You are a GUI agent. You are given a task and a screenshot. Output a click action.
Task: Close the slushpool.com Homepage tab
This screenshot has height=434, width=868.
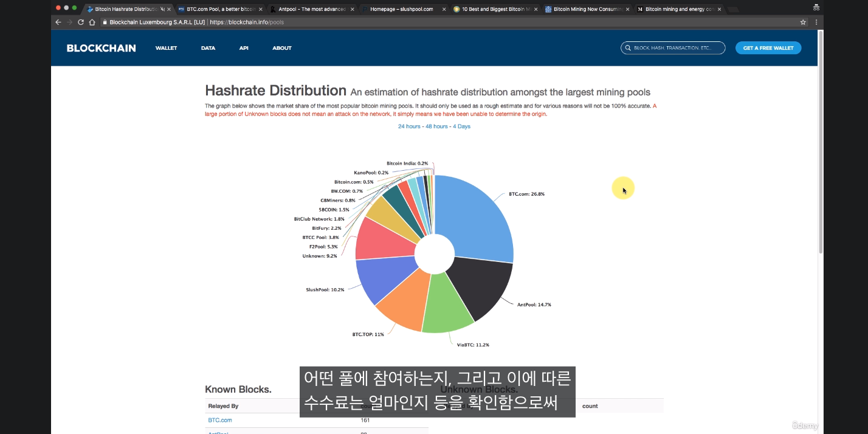(444, 9)
